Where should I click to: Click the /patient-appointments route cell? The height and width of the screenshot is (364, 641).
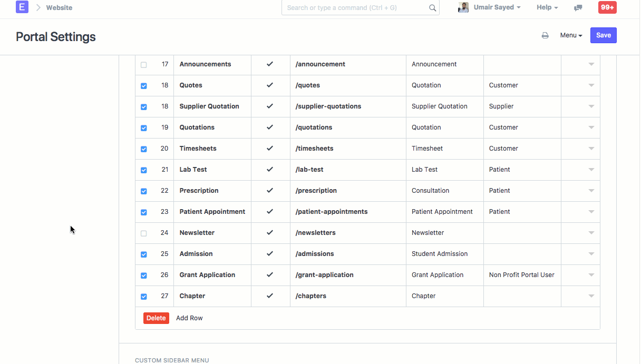[348, 212]
